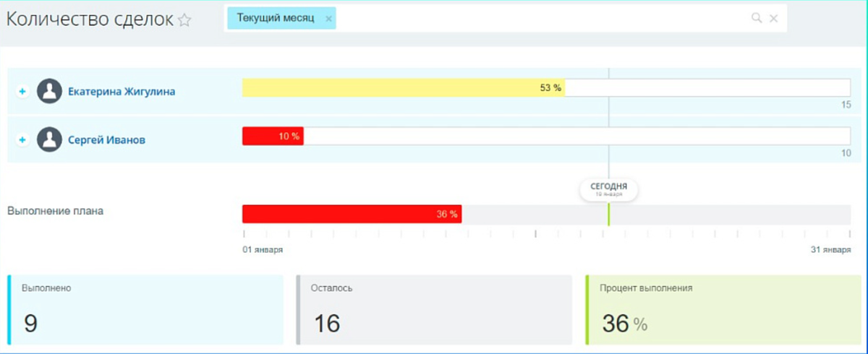Image resolution: width=868 pixels, height=354 pixels.
Task: Open Екатерина Жигулина profile link
Action: click(122, 92)
